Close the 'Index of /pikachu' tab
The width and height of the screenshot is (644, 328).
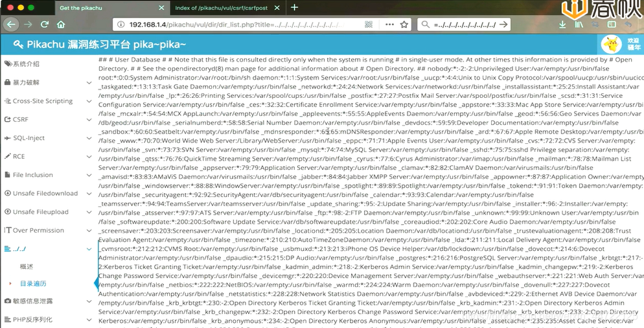tap(277, 8)
